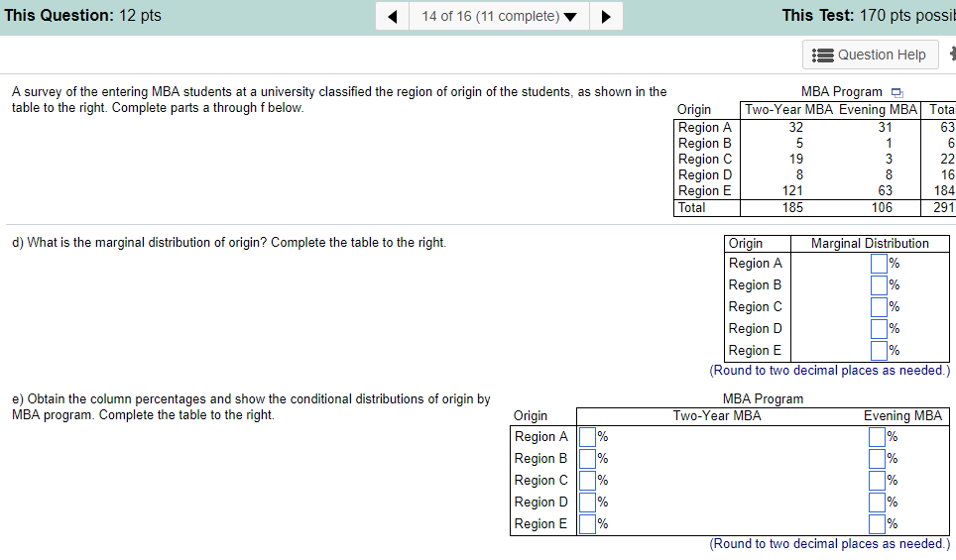Image resolution: width=956 pixels, height=560 pixels.
Task: Click the copy icon beside MBA Program table title
Action: click(x=896, y=92)
